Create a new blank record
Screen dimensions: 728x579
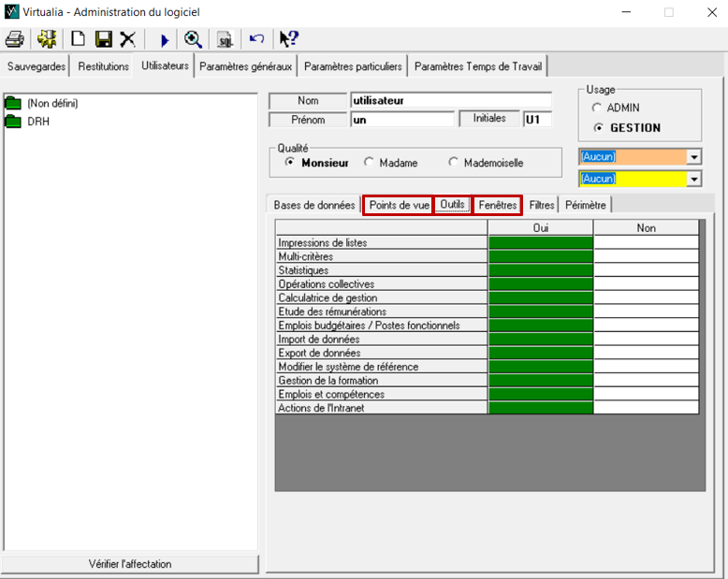pos(79,39)
